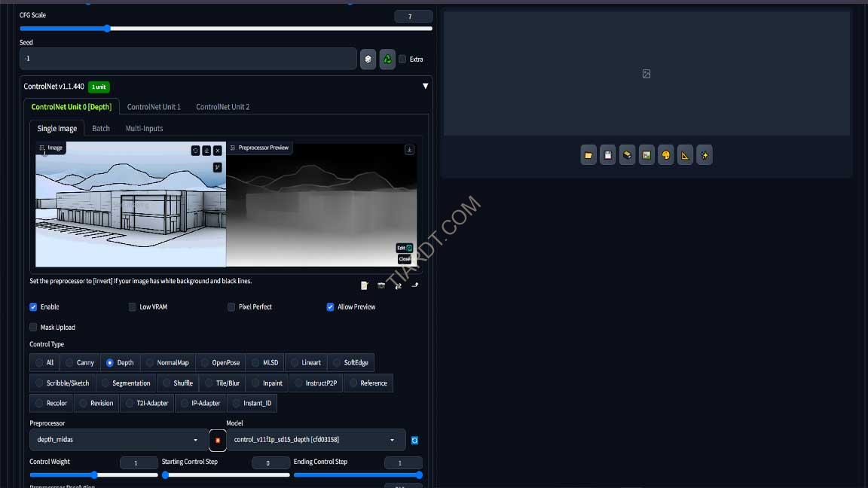The height and width of the screenshot is (488, 868).
Task: Click the new canvas document icon
Action: (x=364, y=285)
